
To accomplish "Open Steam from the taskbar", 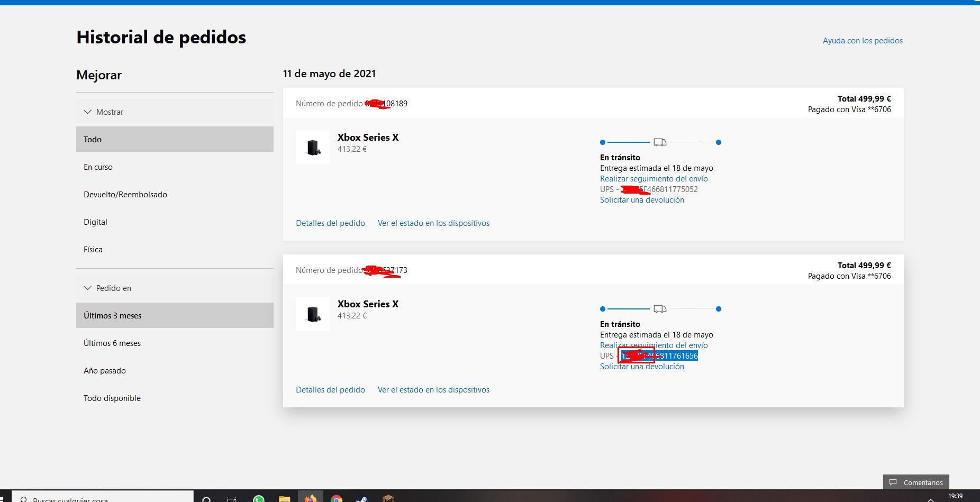I will [x=362, y=499].
